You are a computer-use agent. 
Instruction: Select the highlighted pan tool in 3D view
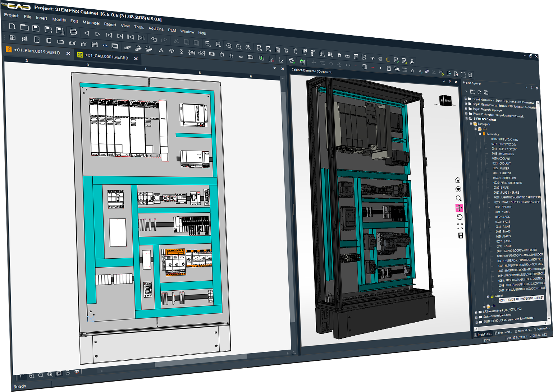[459, 208]
